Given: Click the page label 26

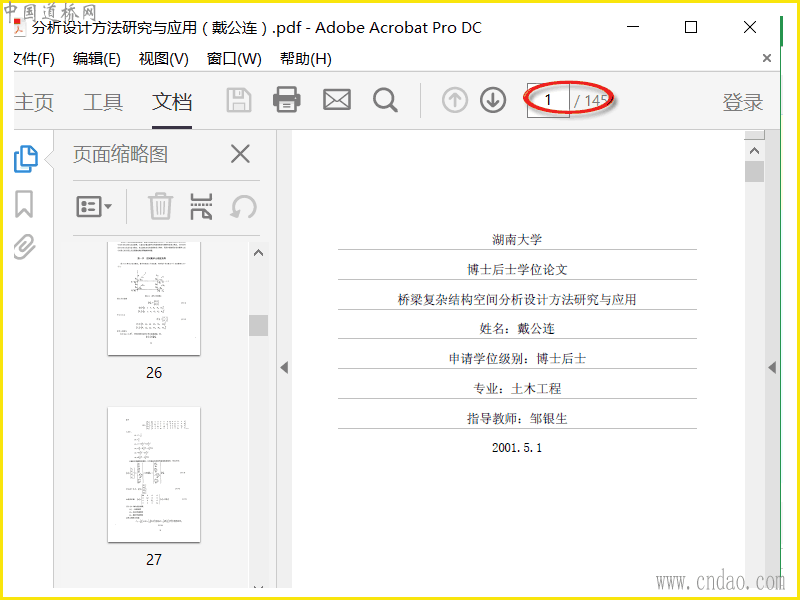Looking at the screenshot, I should point(154,373).
